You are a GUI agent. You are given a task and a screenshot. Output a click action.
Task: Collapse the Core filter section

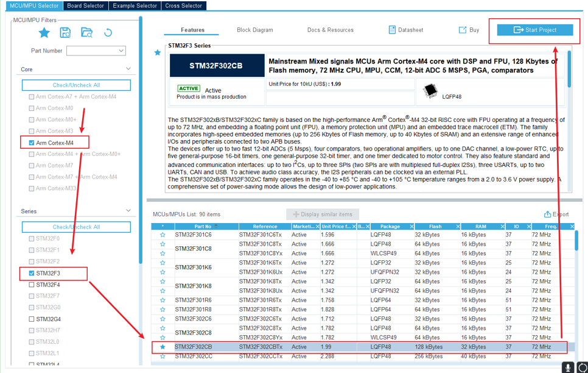pos(128,69)
